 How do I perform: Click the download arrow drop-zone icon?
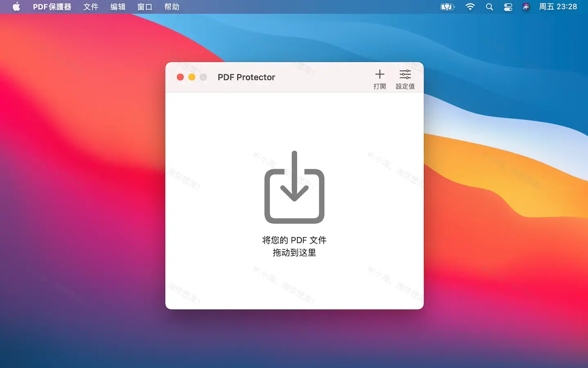coord(294,187)
